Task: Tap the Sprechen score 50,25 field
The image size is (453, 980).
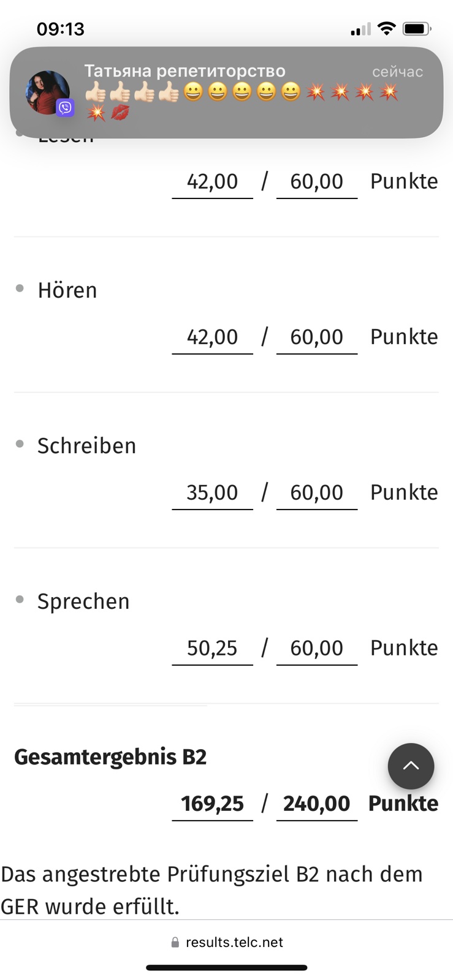Action: coord(212,649)
